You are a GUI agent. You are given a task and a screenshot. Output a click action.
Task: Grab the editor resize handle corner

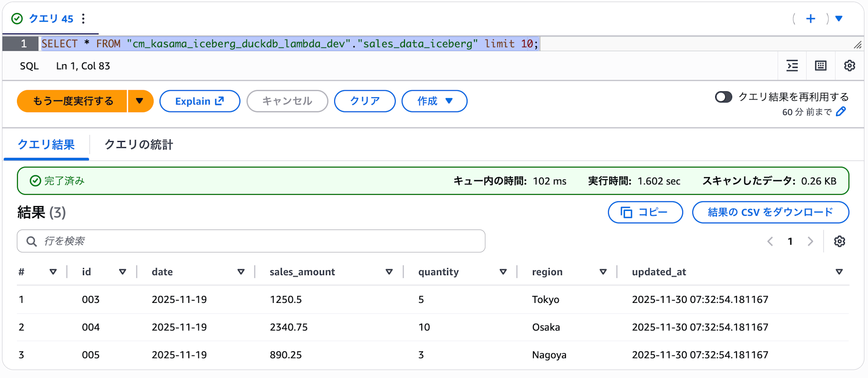click(858, 45)
